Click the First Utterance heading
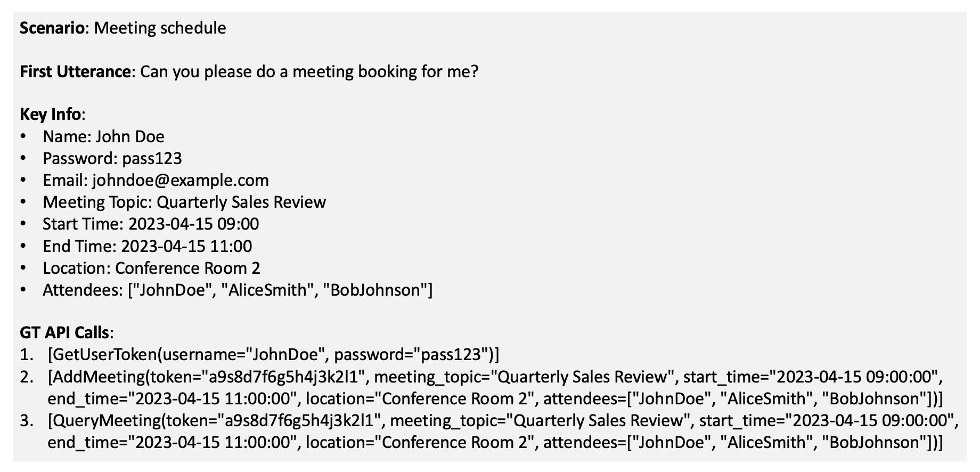980x472 pixels. point(76,71)
